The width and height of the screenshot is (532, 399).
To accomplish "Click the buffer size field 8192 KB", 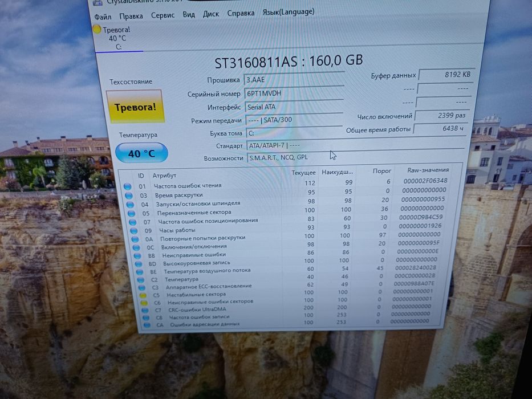I will [446, 74].
